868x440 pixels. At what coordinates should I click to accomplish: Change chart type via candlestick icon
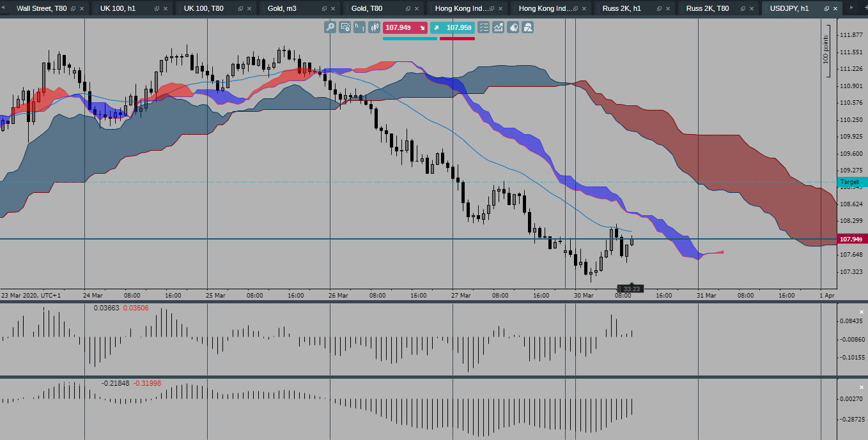click(375, 27)
